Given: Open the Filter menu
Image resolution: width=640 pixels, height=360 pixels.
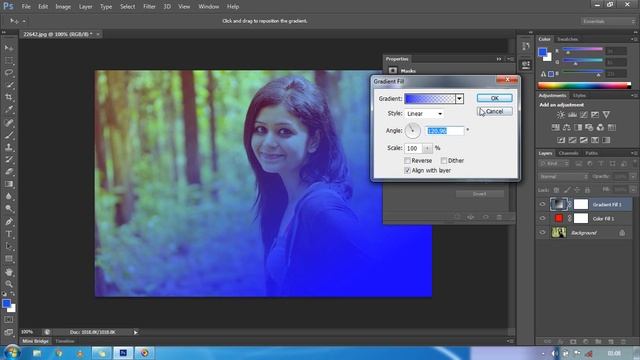Looking at the screenshot, I should click(149, 7).
